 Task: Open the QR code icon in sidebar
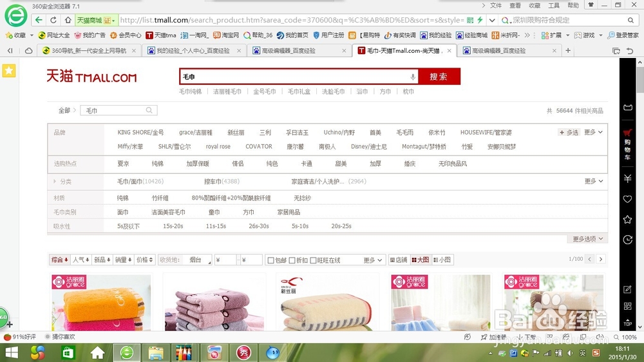coord(627,306)
